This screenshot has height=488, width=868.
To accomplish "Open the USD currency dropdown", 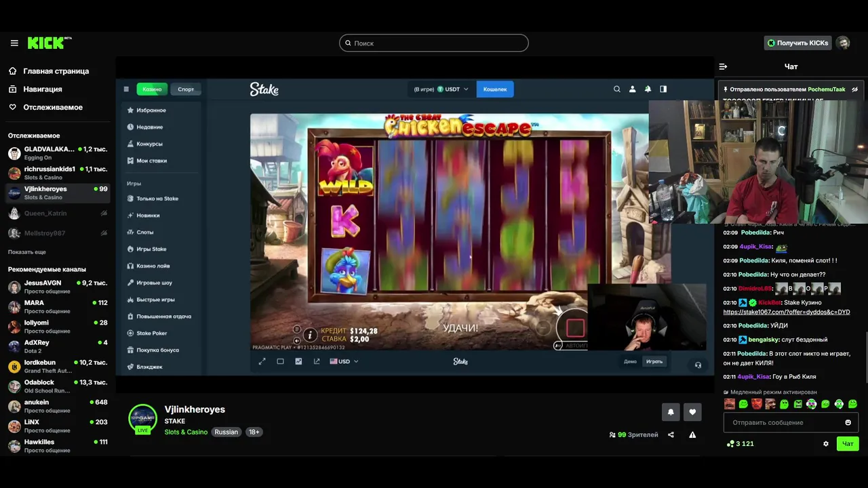I will click(344, 361).
